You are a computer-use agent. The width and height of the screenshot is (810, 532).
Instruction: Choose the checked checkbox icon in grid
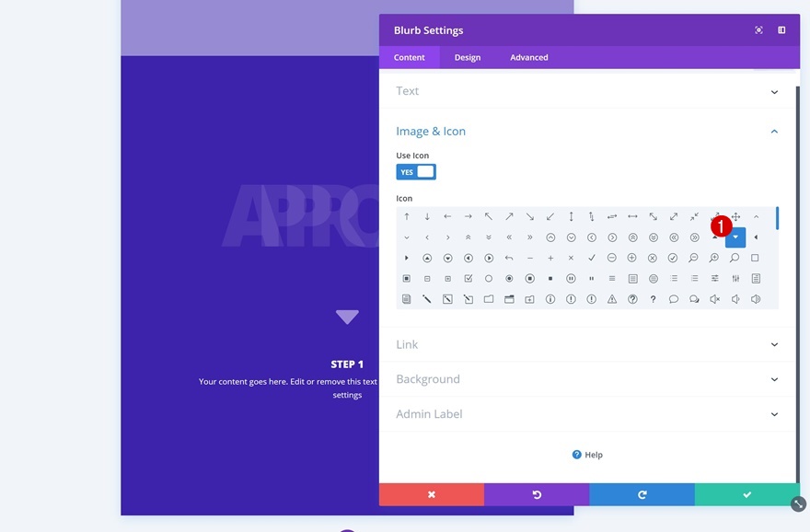468,278
